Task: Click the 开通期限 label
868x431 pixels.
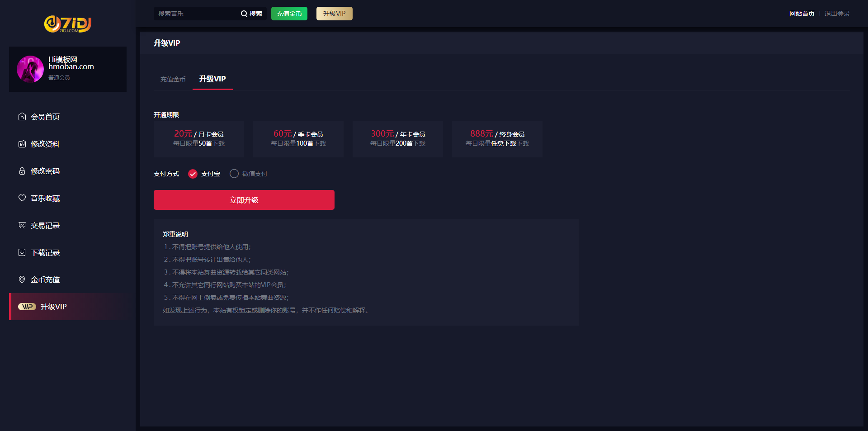Action: 166,115
